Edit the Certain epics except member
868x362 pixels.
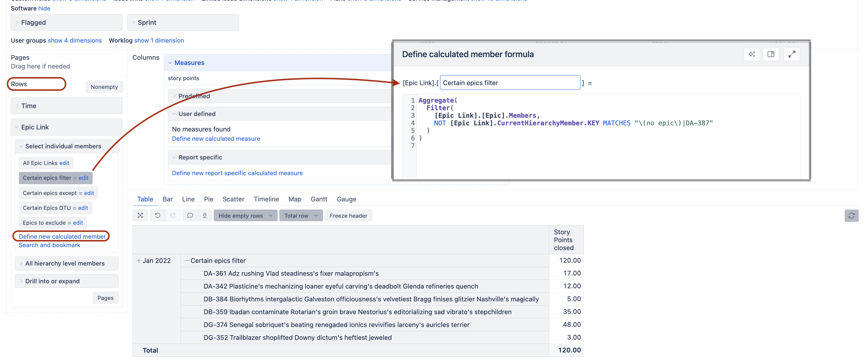click(x=89, y=193)
